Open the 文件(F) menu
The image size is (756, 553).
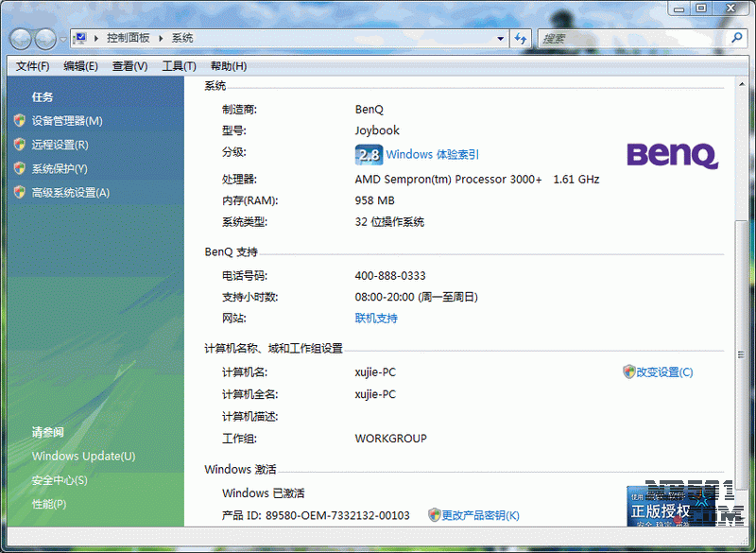click(x=32, y=66)
